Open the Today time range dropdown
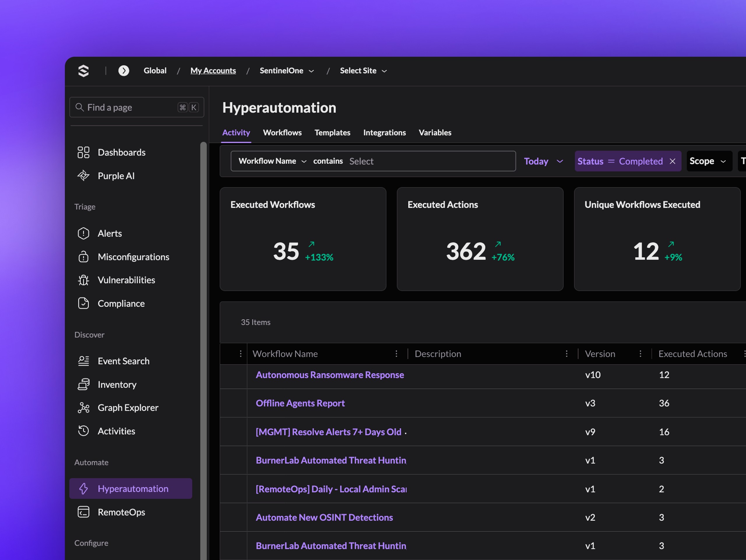746x560 pixels. coord(543,161)
